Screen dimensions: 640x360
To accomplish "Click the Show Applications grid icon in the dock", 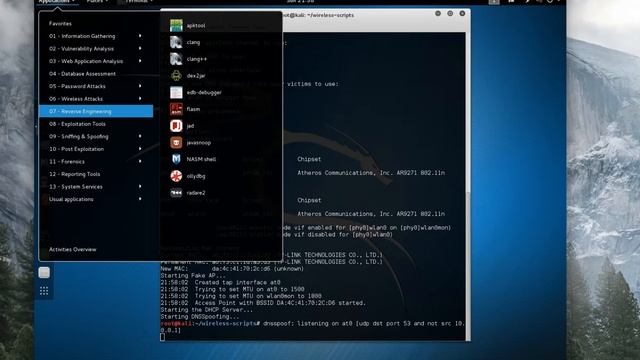I will [x=44, y=291].
